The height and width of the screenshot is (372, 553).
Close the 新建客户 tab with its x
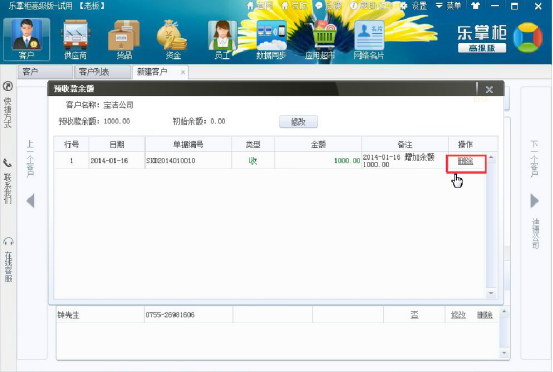[183, 72]
